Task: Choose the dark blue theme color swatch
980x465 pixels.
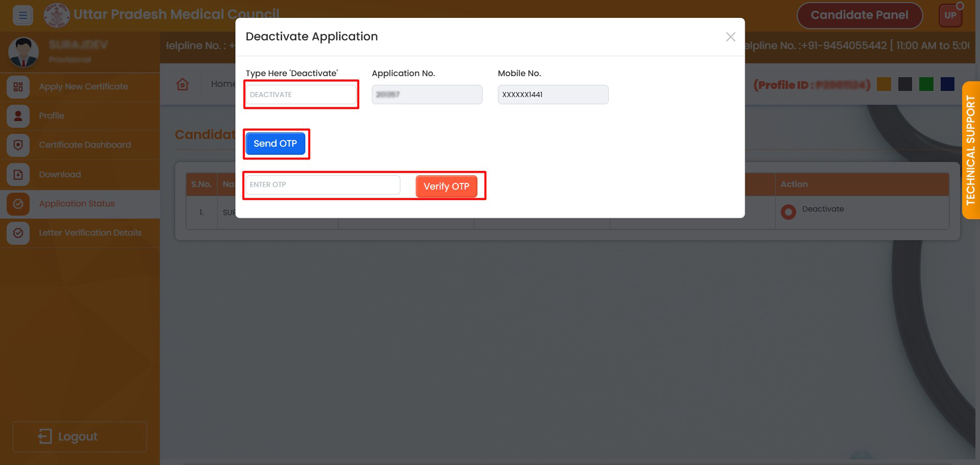Action: point(947,84)
